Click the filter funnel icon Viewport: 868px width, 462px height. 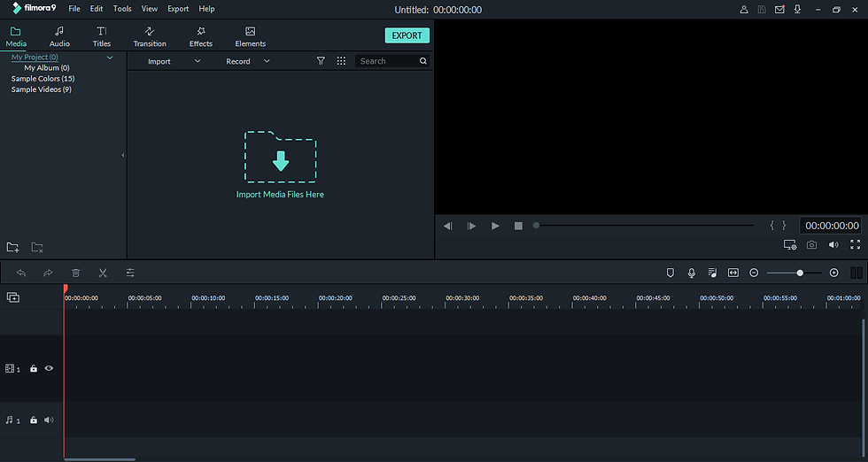point(321,61)
